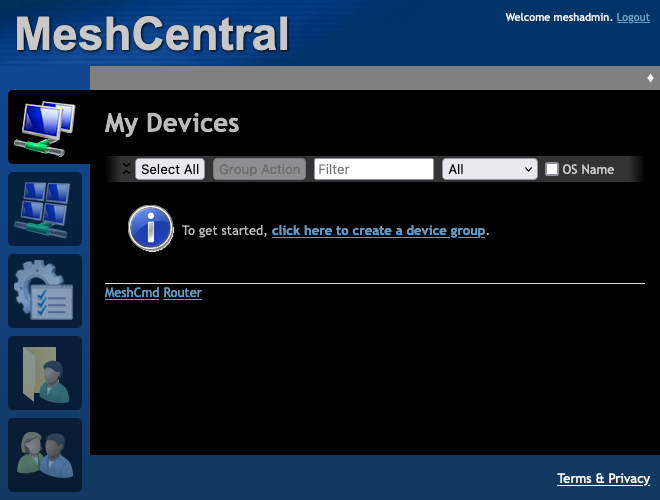The image size is (660, 500).
Task: Click the My Devices heading text
Action: 172,123
